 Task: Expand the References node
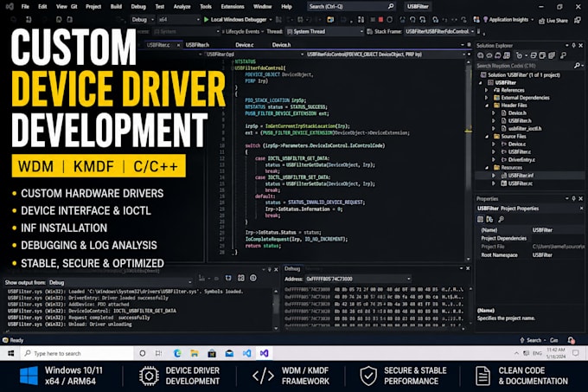487,90
